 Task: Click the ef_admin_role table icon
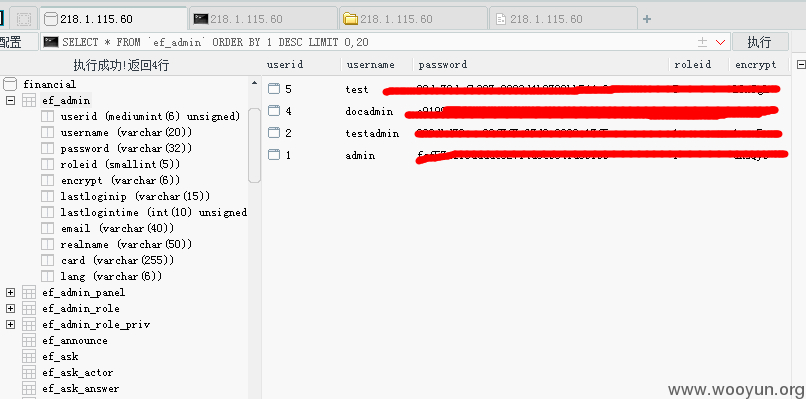coord(29,309)
